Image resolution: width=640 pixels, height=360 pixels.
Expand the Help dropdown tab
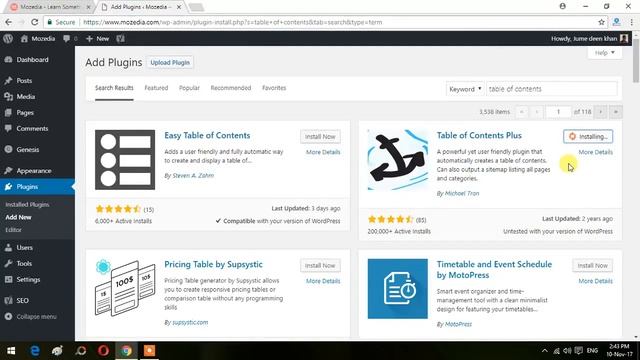point(604,53)
